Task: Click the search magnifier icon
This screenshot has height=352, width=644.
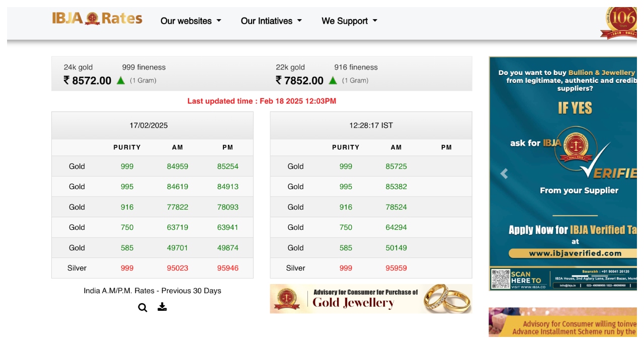Action: click(x=143, y=308)
